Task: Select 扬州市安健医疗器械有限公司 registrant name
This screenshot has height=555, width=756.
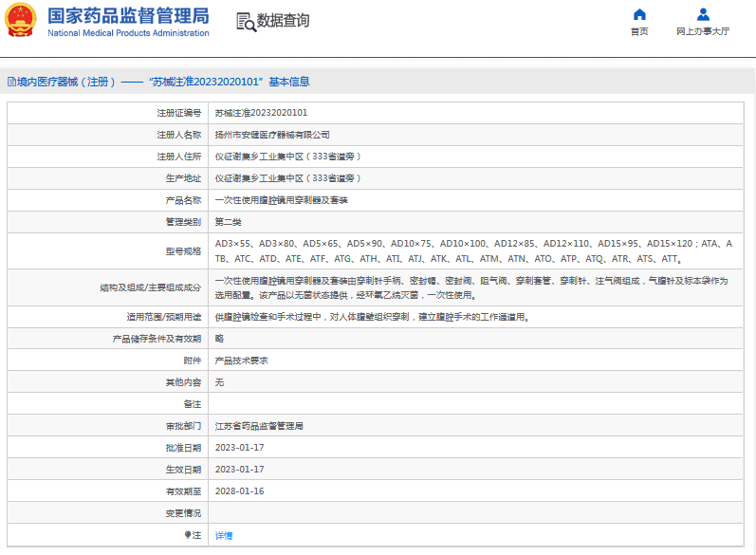Action: 272,135
